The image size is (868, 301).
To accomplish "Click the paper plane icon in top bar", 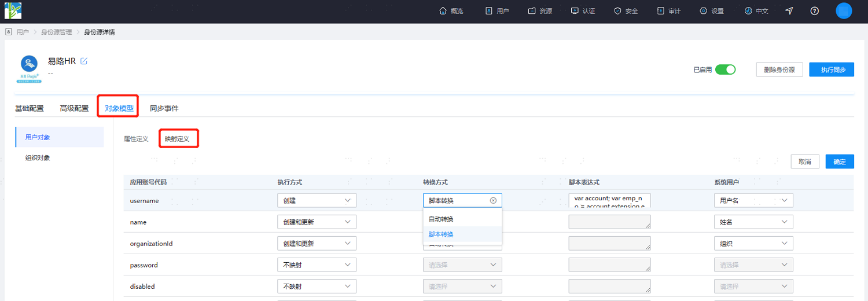I will click(789, 11).
